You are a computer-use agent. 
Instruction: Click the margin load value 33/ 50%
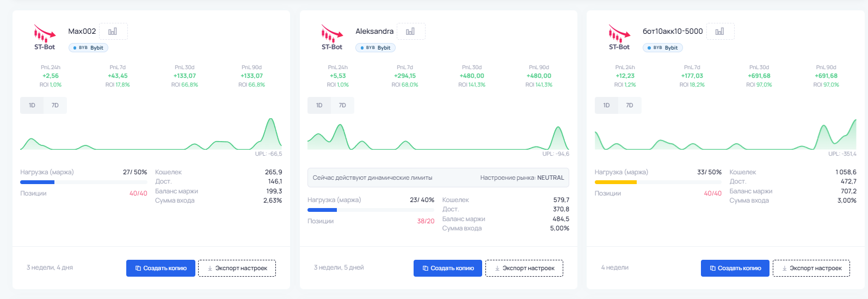point(709,172)
